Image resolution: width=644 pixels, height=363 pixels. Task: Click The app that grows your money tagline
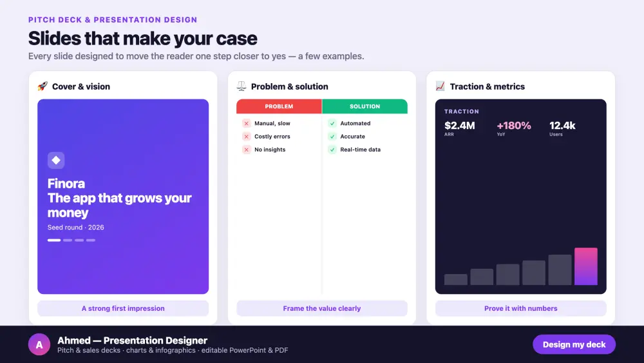[x=120, y=205]
